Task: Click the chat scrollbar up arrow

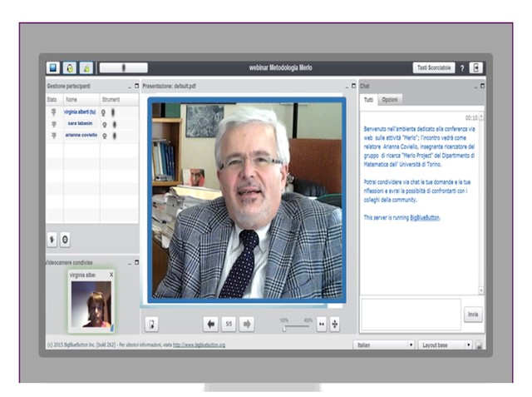Action: point(480,117)
